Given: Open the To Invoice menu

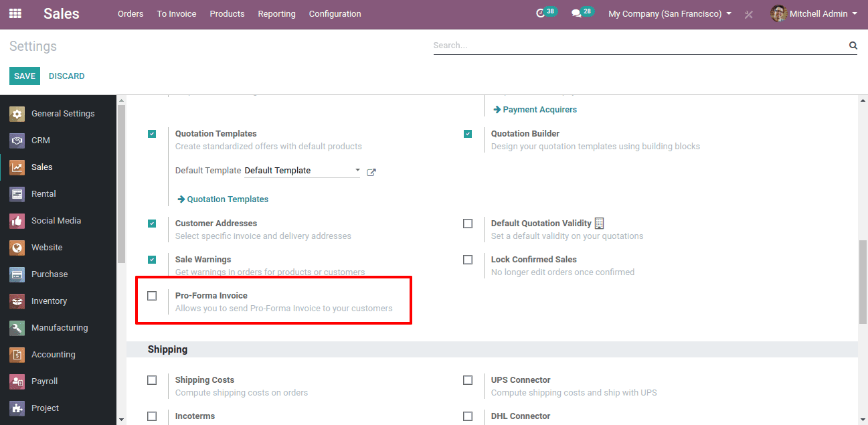Looking at the screenshot, I should (177, 13).
